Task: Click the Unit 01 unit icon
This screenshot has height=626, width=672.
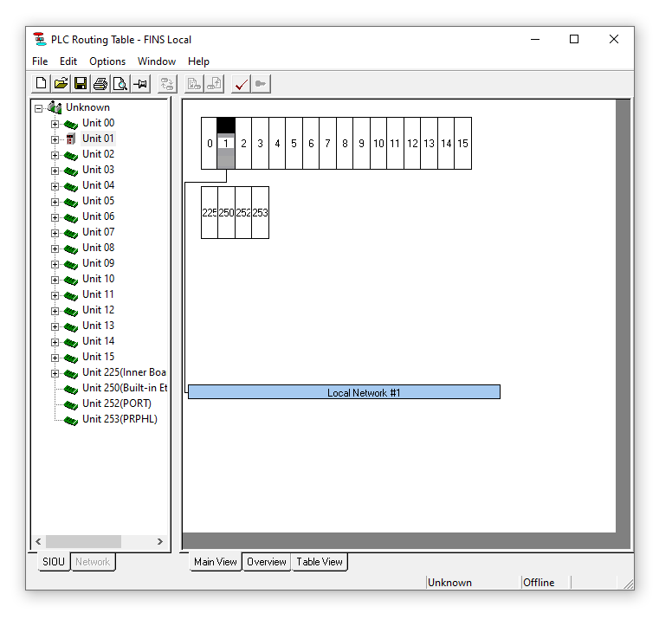Action: tap(71, 139)
